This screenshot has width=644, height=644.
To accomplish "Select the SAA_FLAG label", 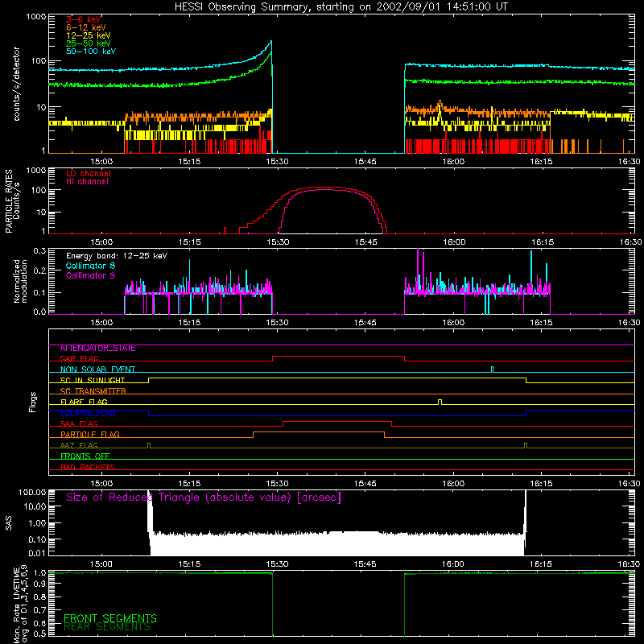I will pos(79,424).
